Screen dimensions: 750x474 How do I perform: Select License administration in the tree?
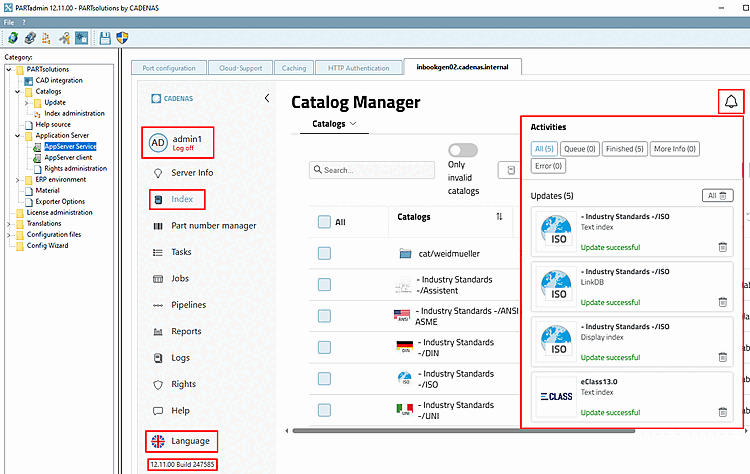(59, 212)
